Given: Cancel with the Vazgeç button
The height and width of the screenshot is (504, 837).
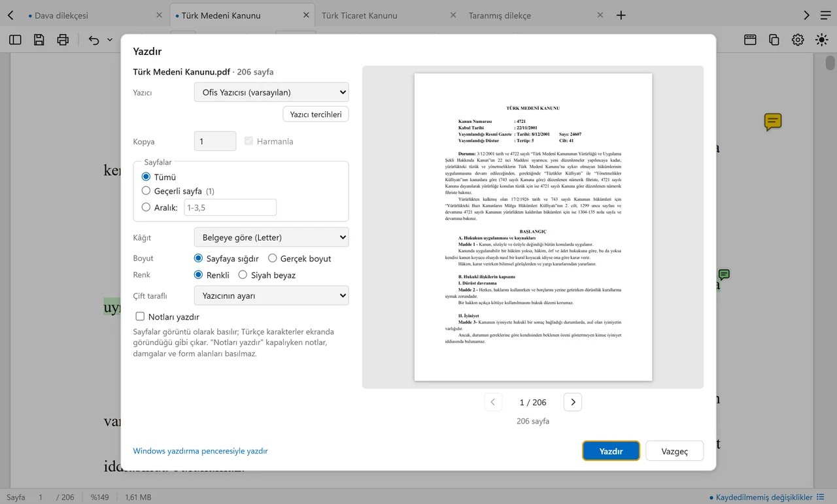Looking at the screenshot, I should [675, 451].
